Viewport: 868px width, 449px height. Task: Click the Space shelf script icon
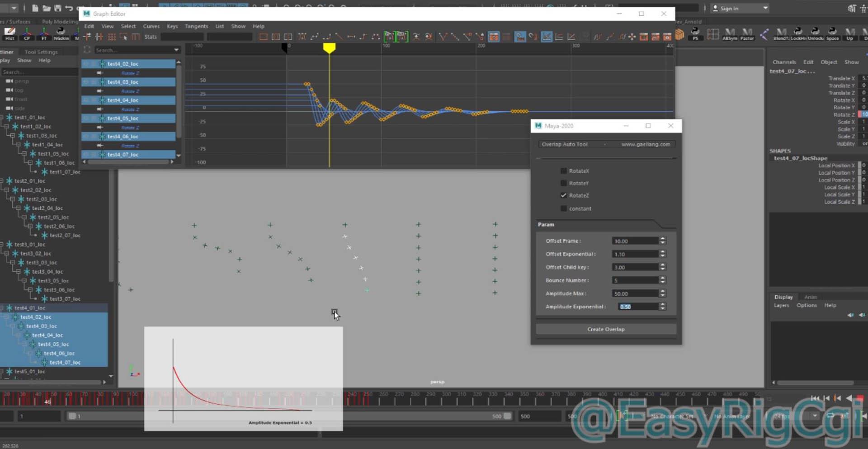click(x=832, y=33)
